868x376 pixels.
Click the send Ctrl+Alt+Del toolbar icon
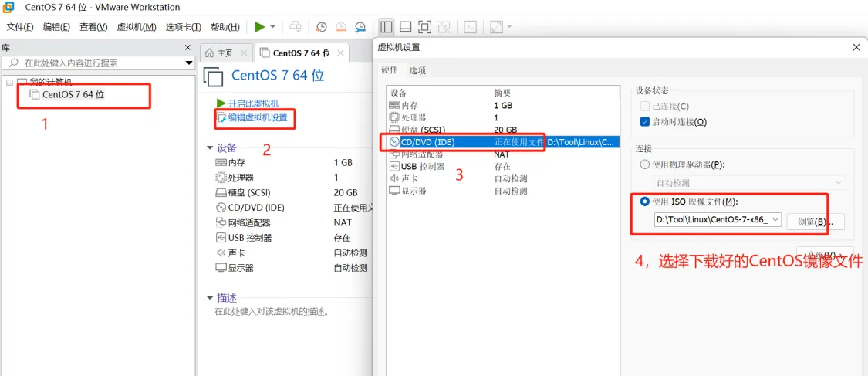296,26
